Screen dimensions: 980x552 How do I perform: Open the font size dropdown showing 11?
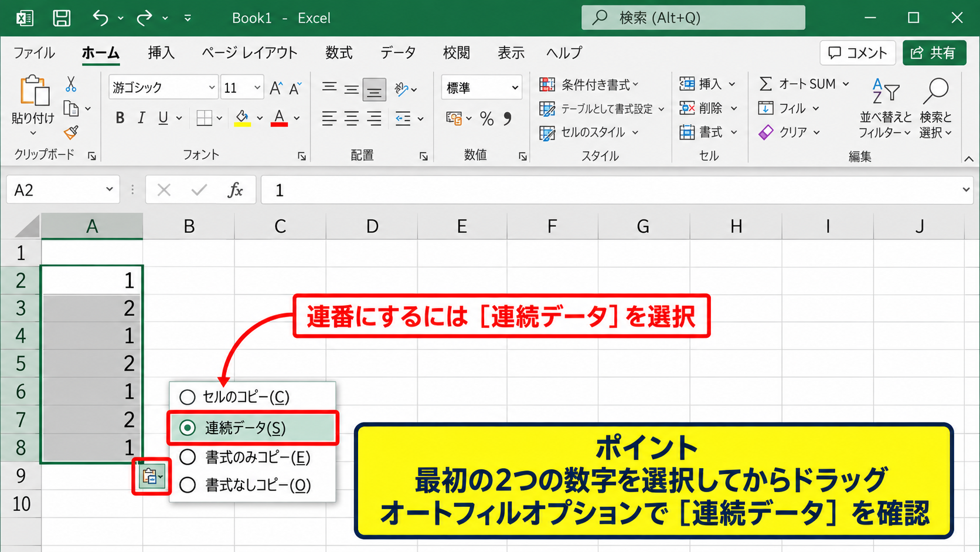coord(257,87)
